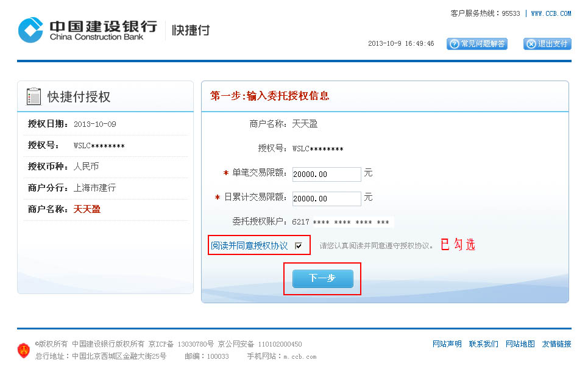The image size is (588, 374).
Task: Click the 下一步 next step button
Action: point(322,278)
